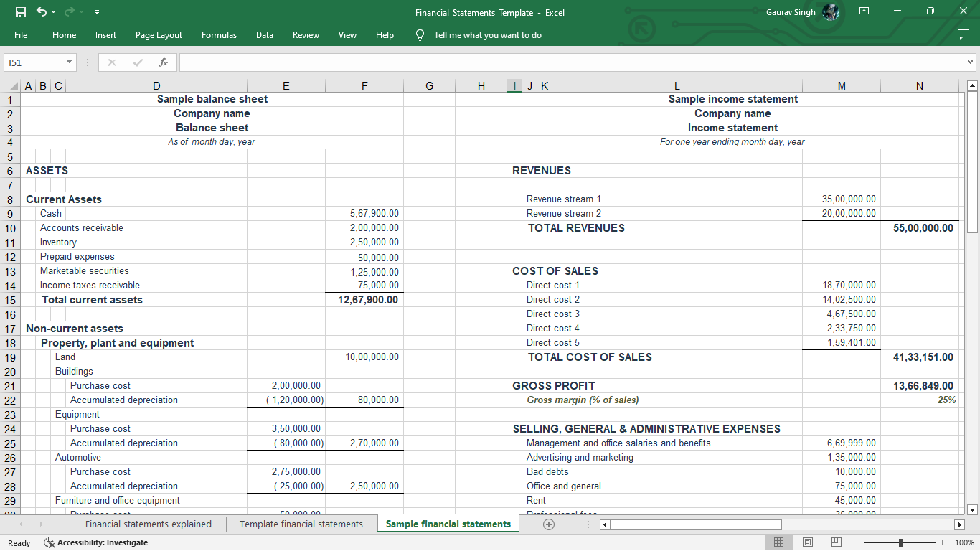Add a new sheet with the plus button

point(548,524)
